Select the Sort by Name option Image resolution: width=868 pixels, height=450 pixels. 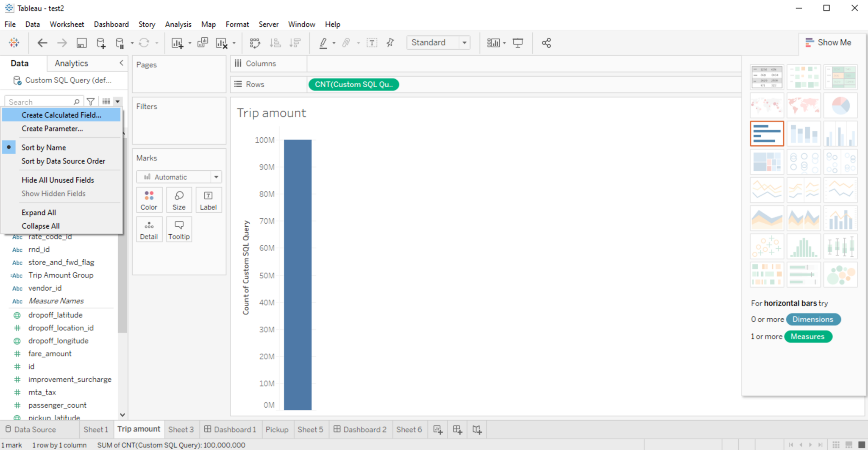44,147
